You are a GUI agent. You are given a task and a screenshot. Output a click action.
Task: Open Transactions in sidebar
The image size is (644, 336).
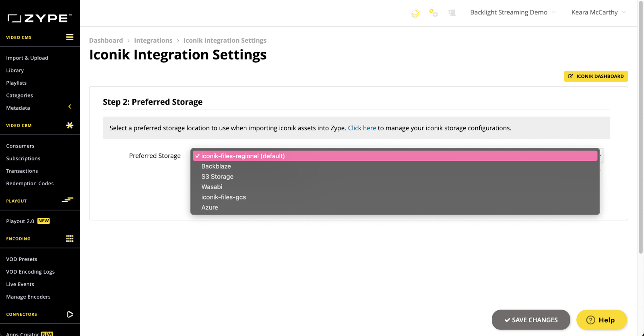pyautogui.click(x=22, y=171)
